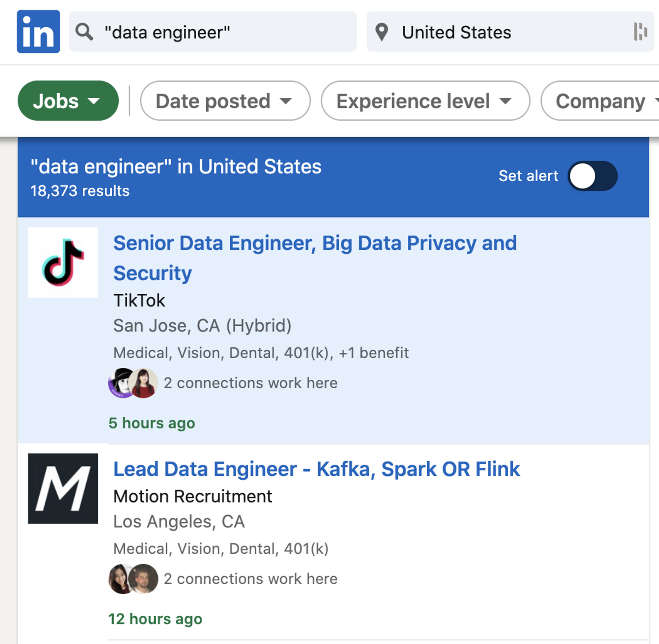Turn on job alerts for this search
Screen dimensions: 659x644
pos(593,176)
